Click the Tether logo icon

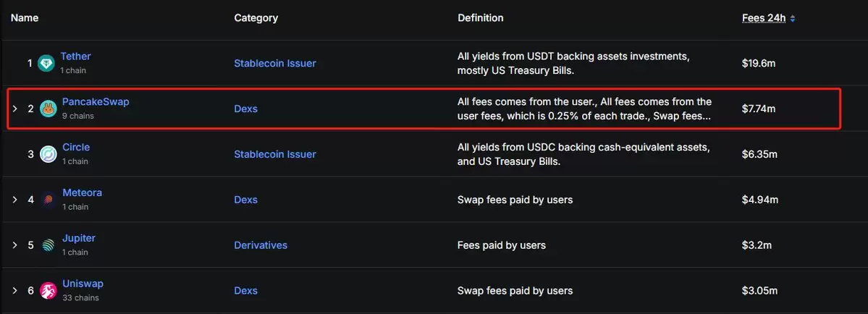coord(46,64)
